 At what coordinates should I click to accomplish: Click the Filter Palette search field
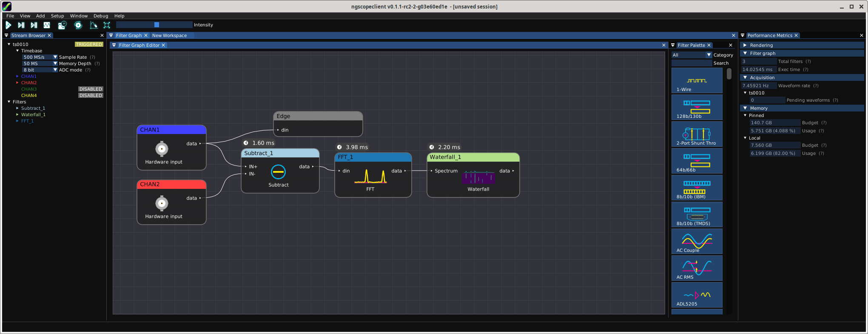click(692, 63)
